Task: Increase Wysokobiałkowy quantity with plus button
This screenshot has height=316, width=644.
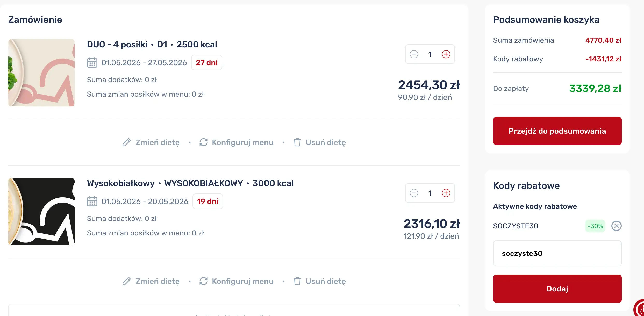Action: tap(446, 193)
